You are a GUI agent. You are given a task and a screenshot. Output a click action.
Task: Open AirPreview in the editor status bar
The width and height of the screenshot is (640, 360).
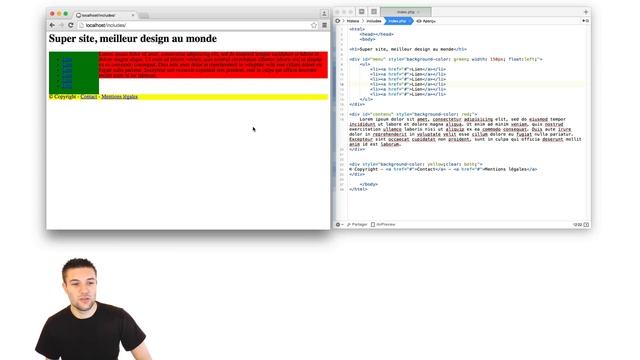coord(383,224)
